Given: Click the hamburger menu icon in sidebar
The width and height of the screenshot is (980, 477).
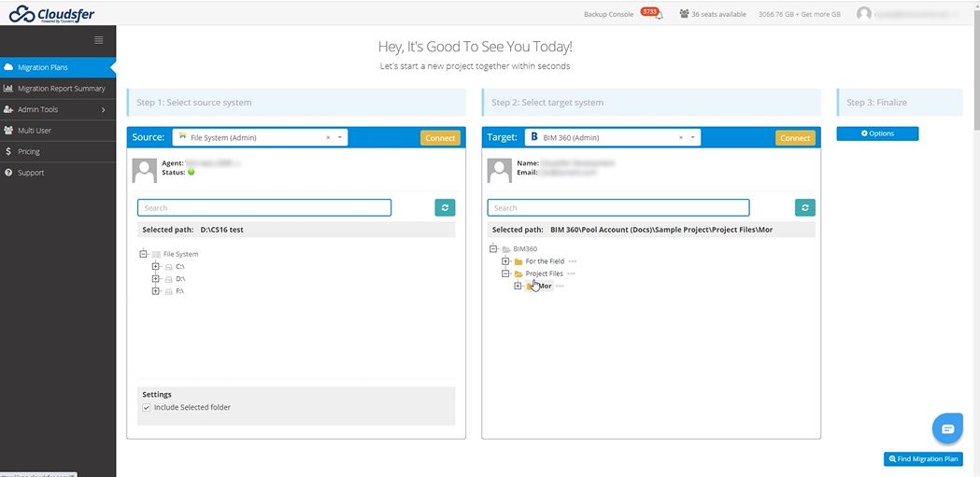Looking at the screenshot, I should coord(99,39).
